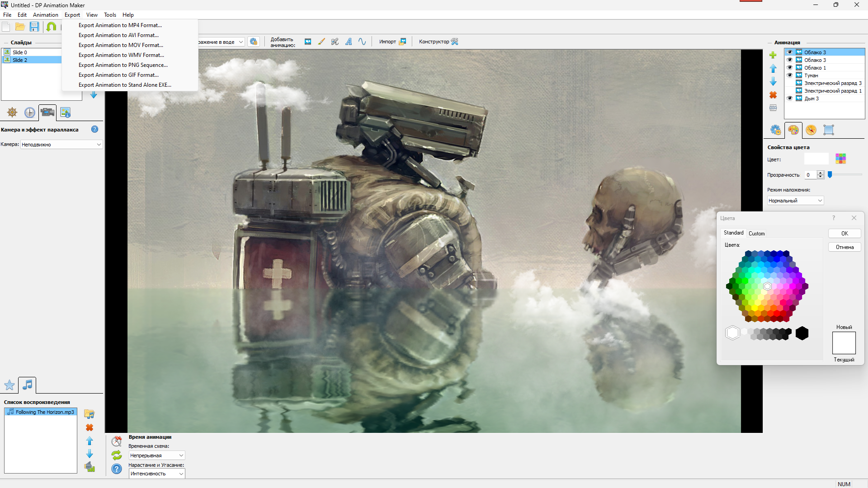Screen dimensions: 868x488
Task: Add a wave animation with the curve icon
Action: (x=362, y=42)
